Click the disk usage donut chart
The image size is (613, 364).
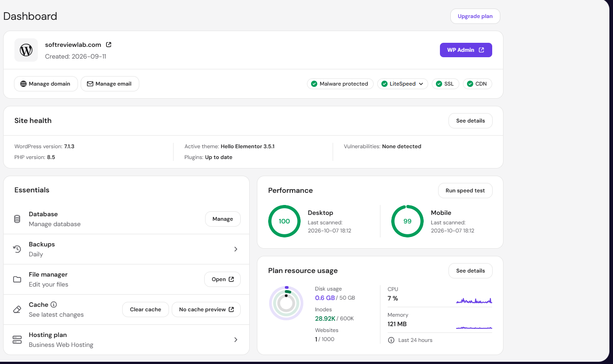point(286,303)
